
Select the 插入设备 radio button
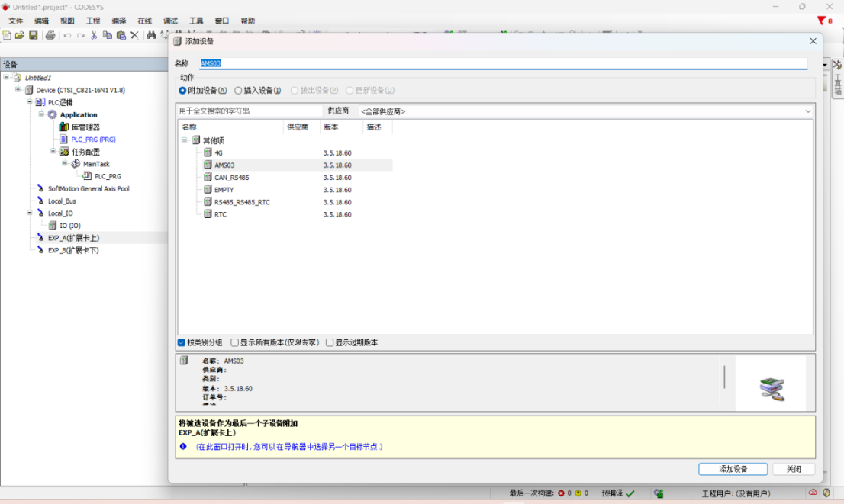pyautogui.click(x=238, y=91)
